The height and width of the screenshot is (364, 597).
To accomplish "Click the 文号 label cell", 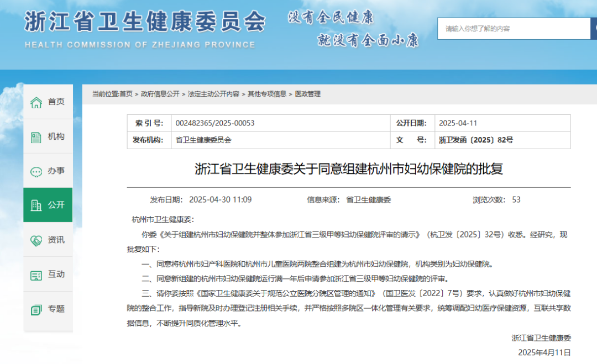I will (413, 140).
